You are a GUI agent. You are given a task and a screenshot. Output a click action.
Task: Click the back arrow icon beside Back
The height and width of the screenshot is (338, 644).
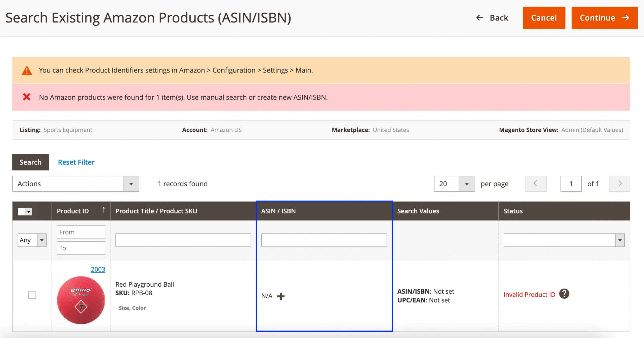[480, 18]
